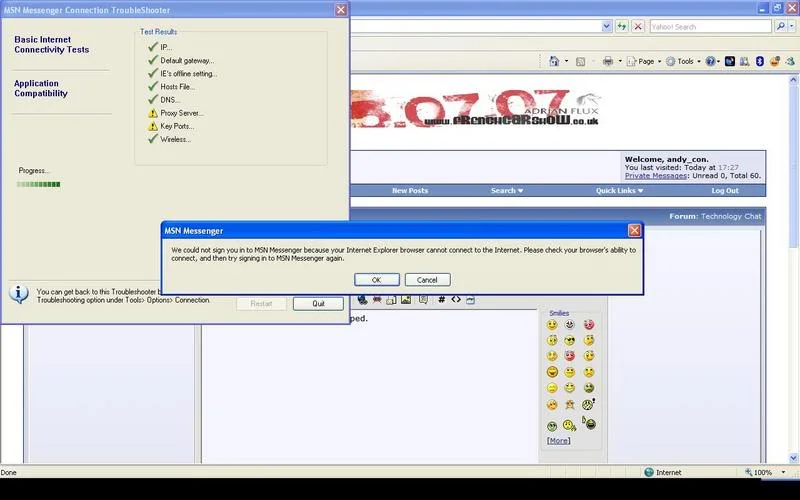This screenshot has height=500, width=800.
Task: Click the yellow warning icon next to Proxy Server
Action: click(x=153, y=113)
